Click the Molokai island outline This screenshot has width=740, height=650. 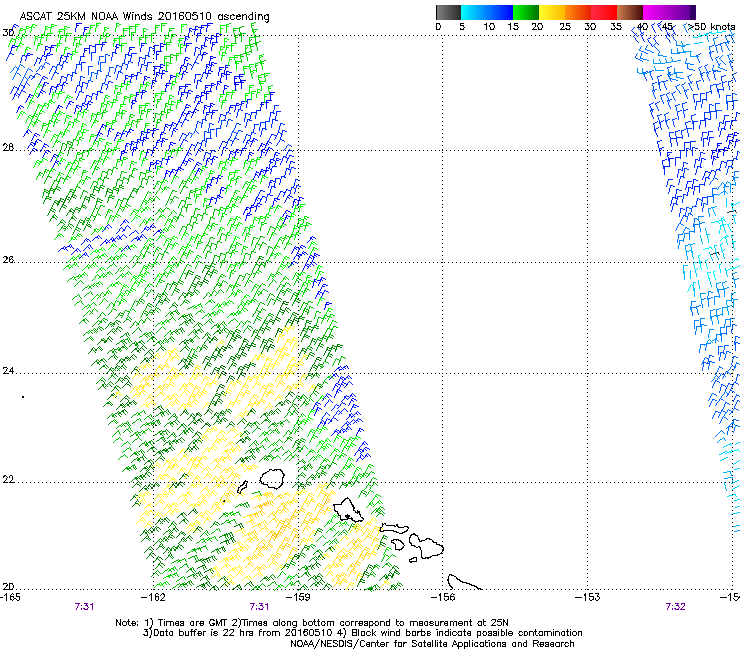tap(395, 528)
